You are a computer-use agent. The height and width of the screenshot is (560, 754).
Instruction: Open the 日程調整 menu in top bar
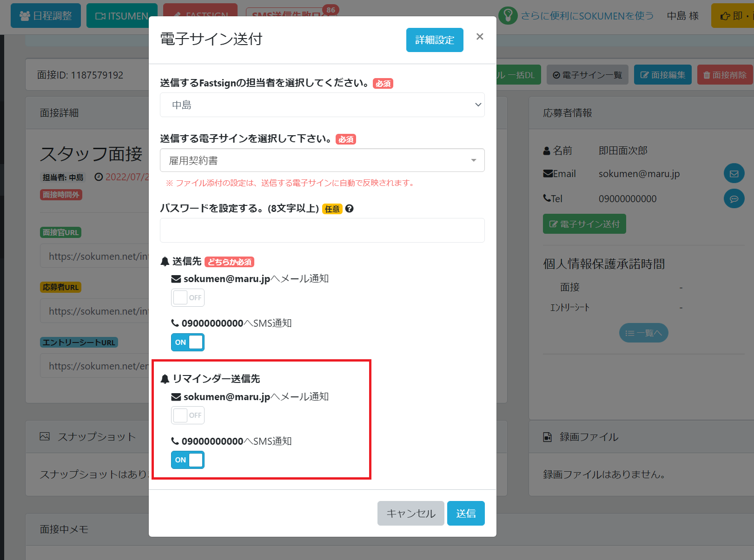point(46,16)
